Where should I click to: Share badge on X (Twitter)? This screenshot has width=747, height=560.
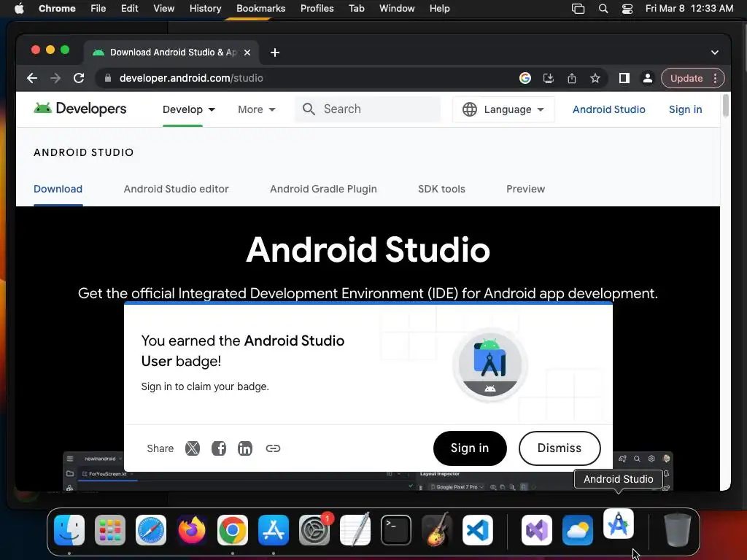tap(193, 448)
